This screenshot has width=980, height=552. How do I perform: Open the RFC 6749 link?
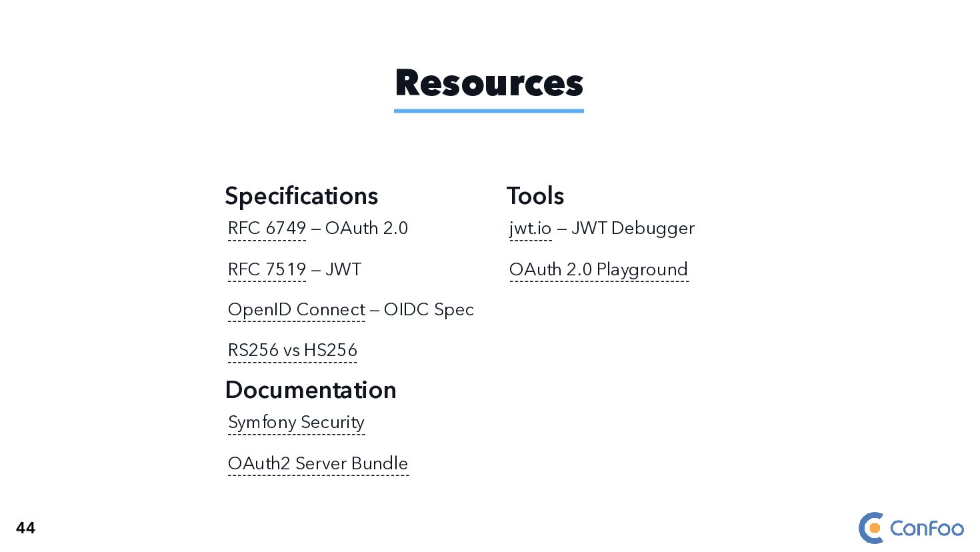click(267, 229)
